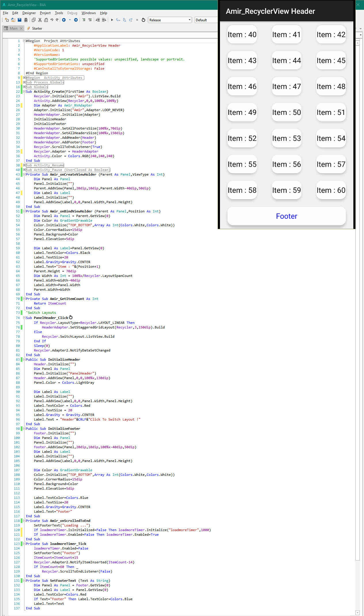Click the Restart circular arrow icon
This screenshot has height=616, width=364.
coord(143,20)
